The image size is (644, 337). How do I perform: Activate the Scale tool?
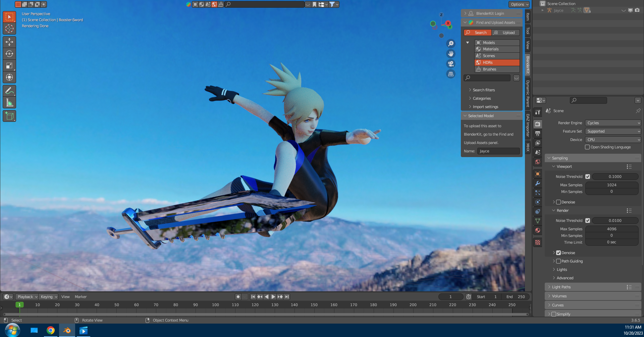pos(9,65)
